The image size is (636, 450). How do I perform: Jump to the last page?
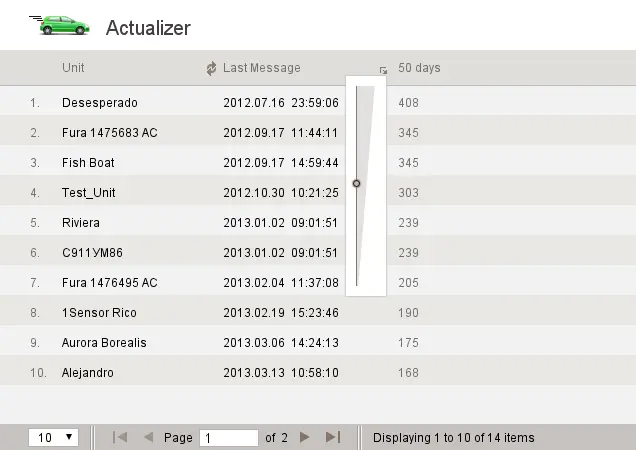tap(333, 437)
